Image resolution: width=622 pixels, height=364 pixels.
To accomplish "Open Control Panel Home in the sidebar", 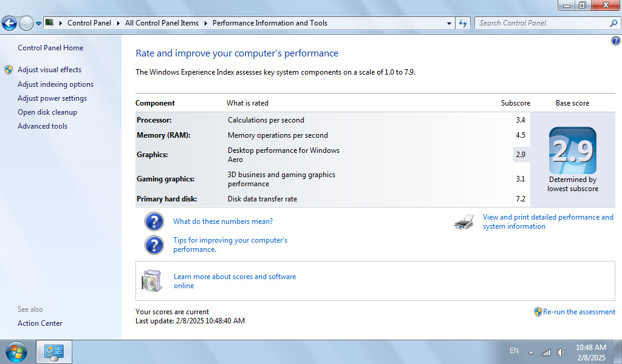I will (50, 48).
